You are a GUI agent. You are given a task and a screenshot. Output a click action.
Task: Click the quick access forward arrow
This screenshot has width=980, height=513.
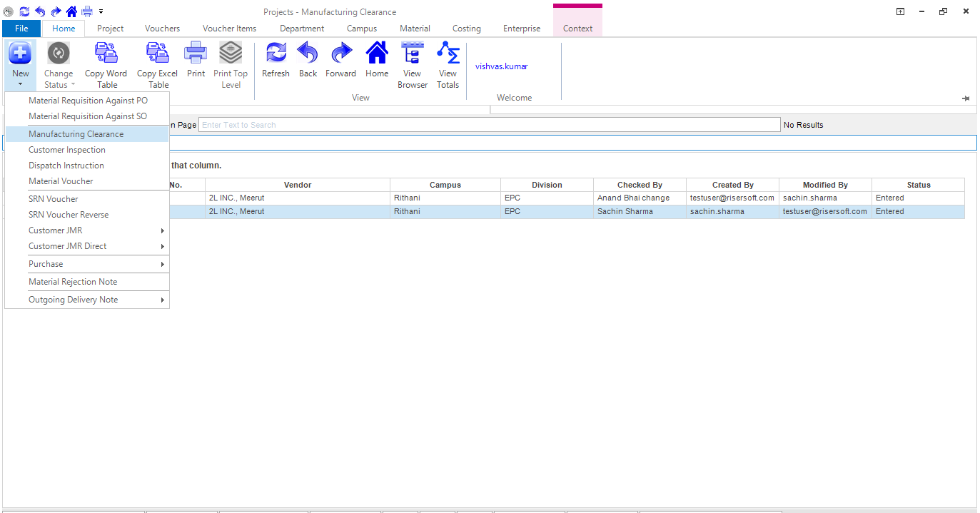[56, 11]
